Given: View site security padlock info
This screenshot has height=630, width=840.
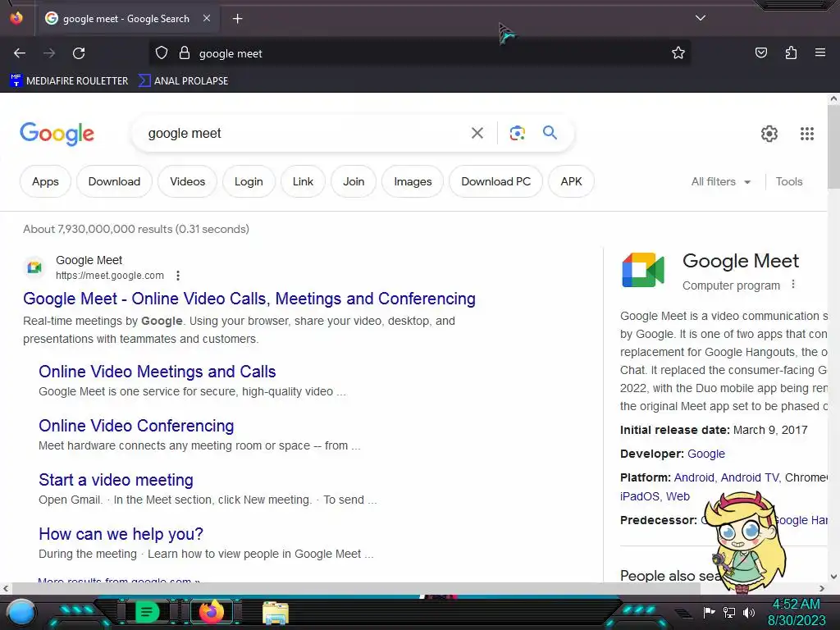Looking at the screenshot, I should (x=185, y=53).
